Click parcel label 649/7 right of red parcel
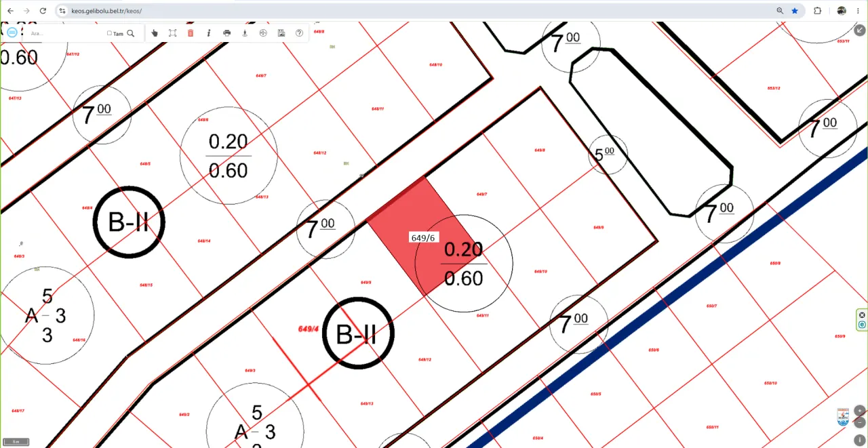The height and width of the screenshot is (448, 868). pyautogui.click(x=482, y=194)
